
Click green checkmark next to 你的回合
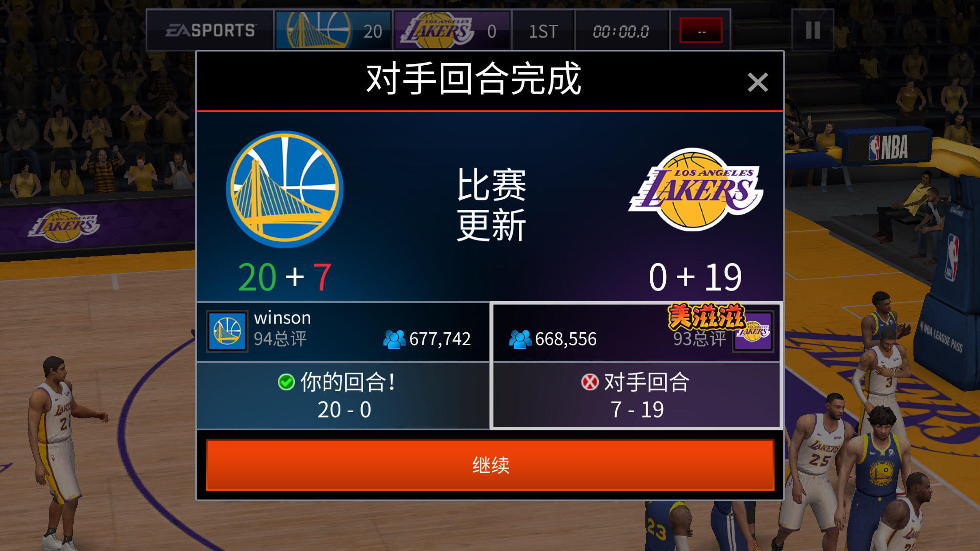[286, 382]
